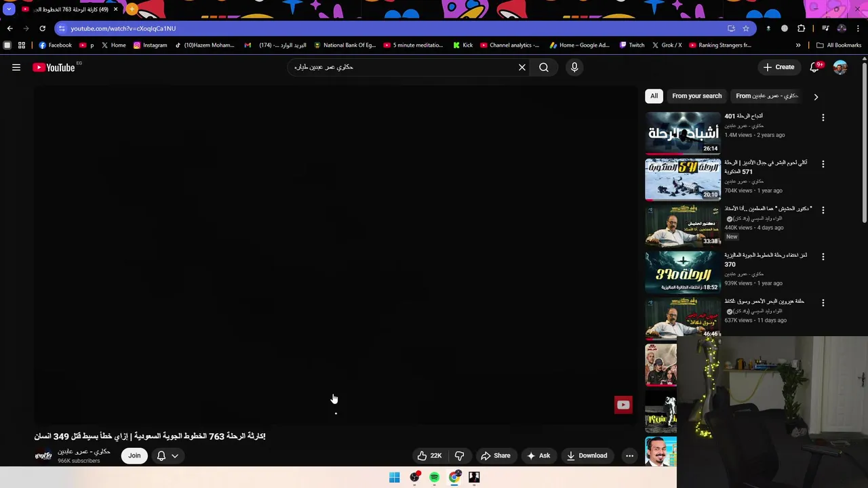The height and width of the screenshot is (488, 868).
Task: Show more filter chips with the right arrow
Action: coord(816,96)
